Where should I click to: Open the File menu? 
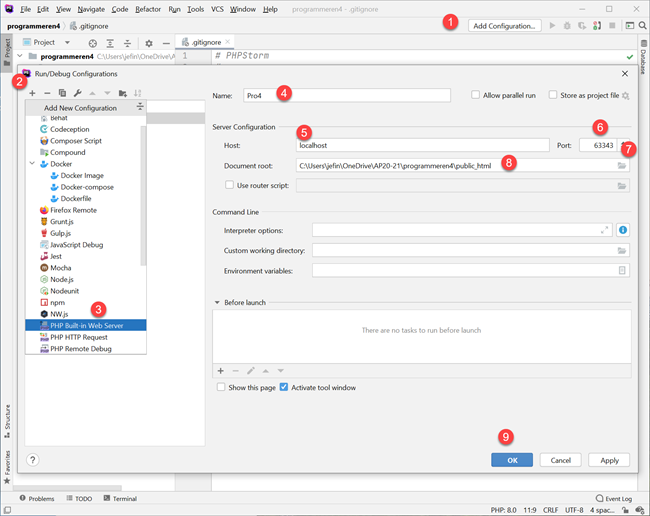click(x=25, y=9)
